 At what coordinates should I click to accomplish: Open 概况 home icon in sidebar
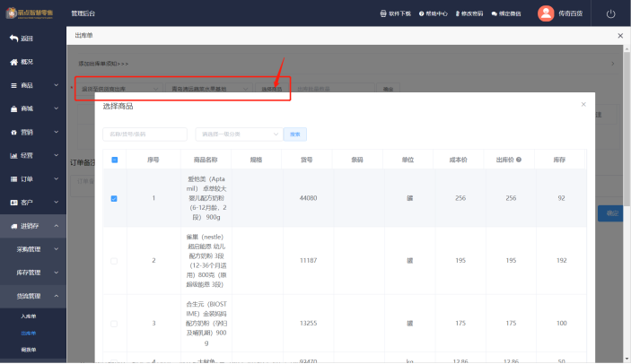[x=13, y=62]
